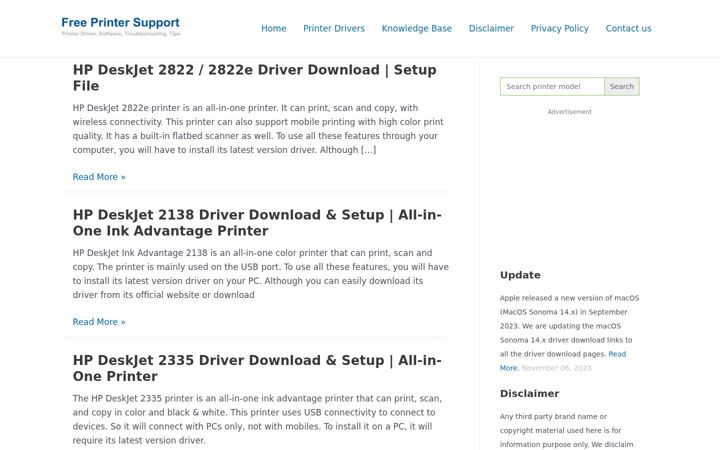
Task: Open the Privacy Policy page
Action: click(559, 28)
